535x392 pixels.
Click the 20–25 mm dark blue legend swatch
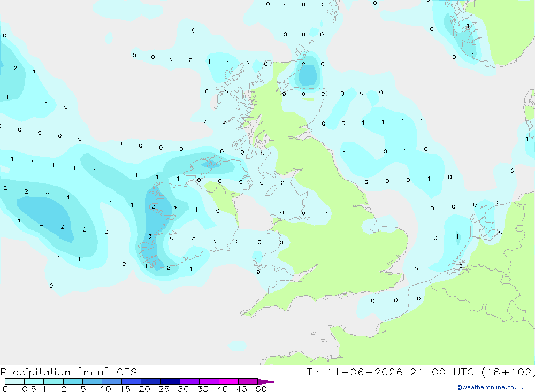[150, 381]
